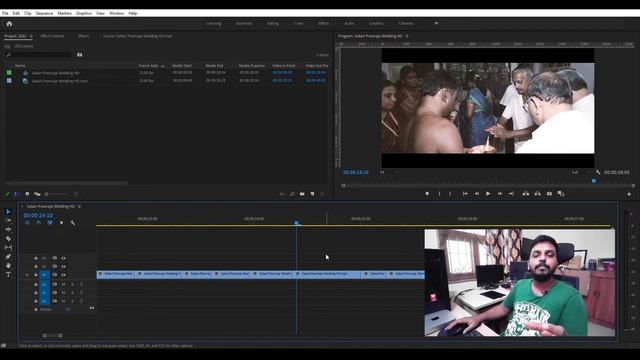This screenshot has width=640, height=360.
Task: Open workspace overflow chevron menu
Action: 436,23
